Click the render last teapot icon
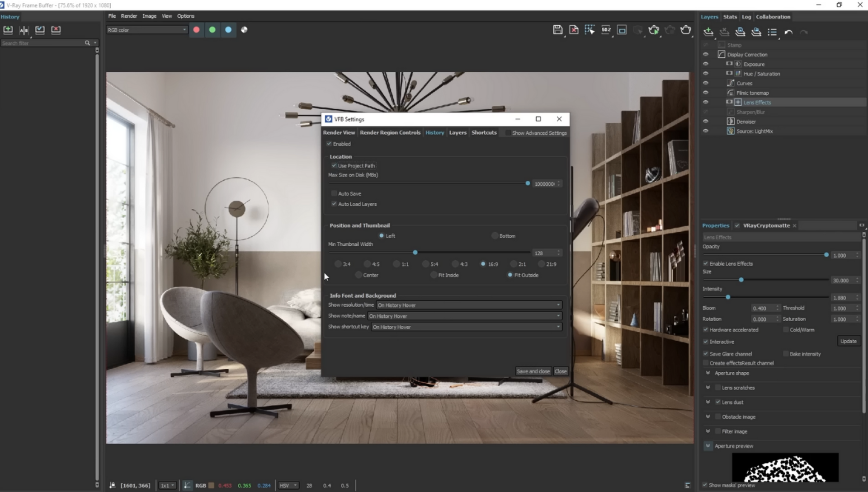This screenshot has height=492, width=868. (686, 30)
